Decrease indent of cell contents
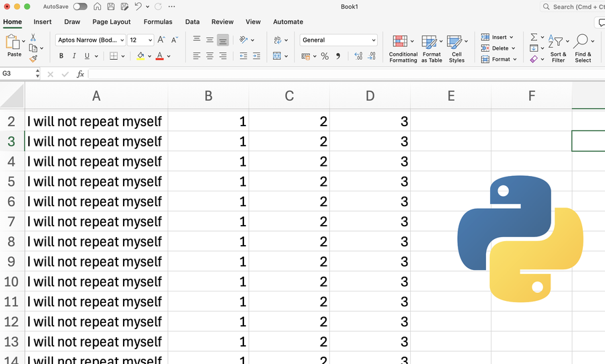Viewport: 605px width, 364px height. pos(243,56)
